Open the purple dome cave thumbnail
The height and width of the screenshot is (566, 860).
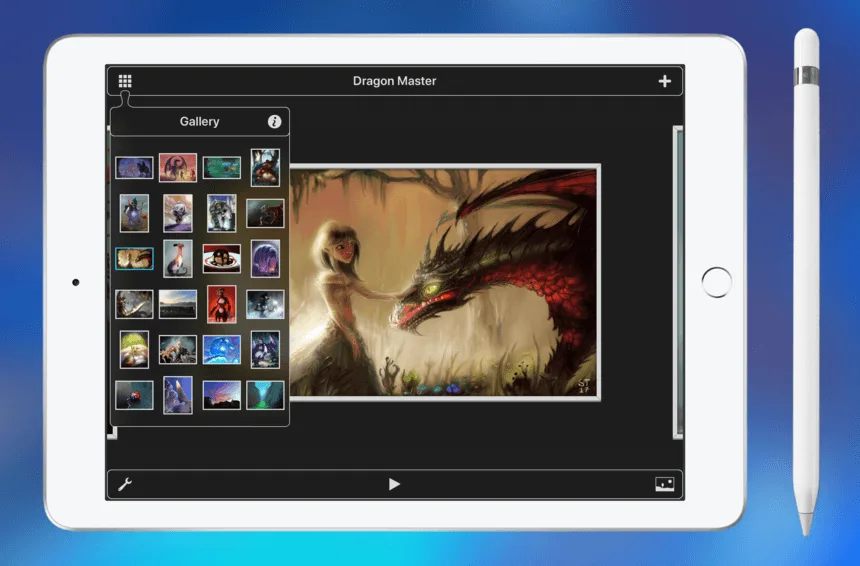point(265,258)
